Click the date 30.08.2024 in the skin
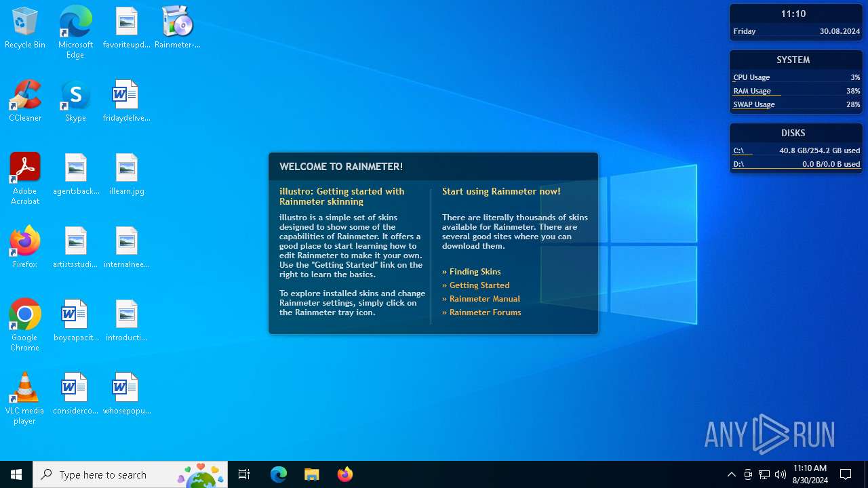Viewport: 868px width, 488px height. point(840,31)
